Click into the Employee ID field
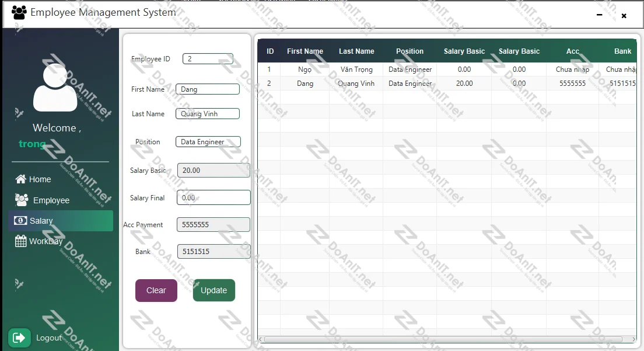644x351 pixels. pos(208,59)
